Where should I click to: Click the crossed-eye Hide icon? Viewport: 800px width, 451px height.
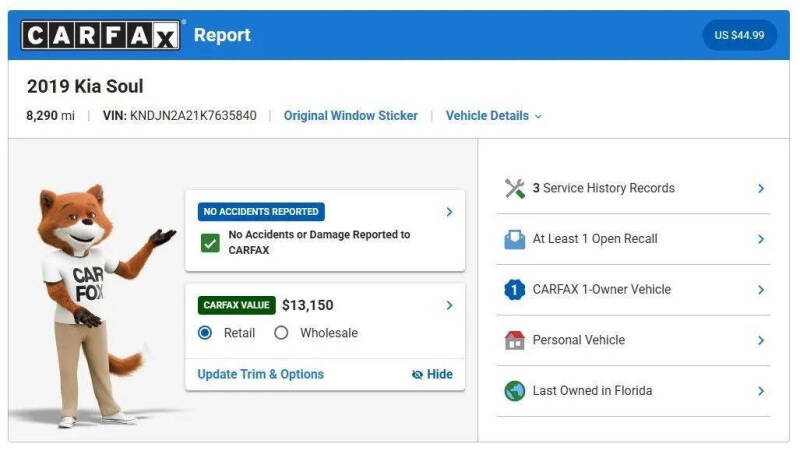(x=417, y=374)
